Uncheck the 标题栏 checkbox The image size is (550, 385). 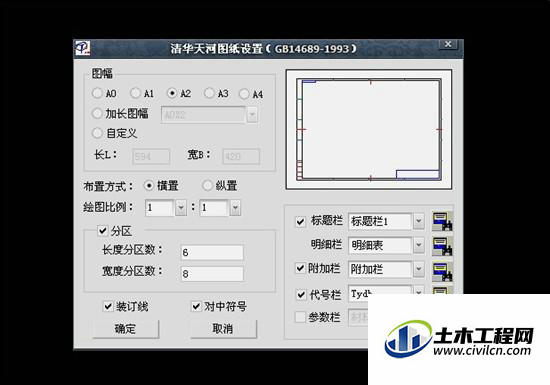click(x=300, y=222)
